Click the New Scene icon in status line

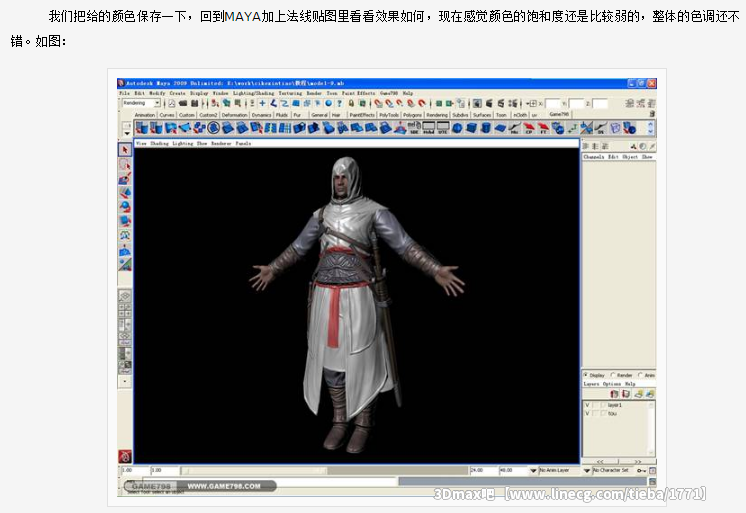pos(172,103)
